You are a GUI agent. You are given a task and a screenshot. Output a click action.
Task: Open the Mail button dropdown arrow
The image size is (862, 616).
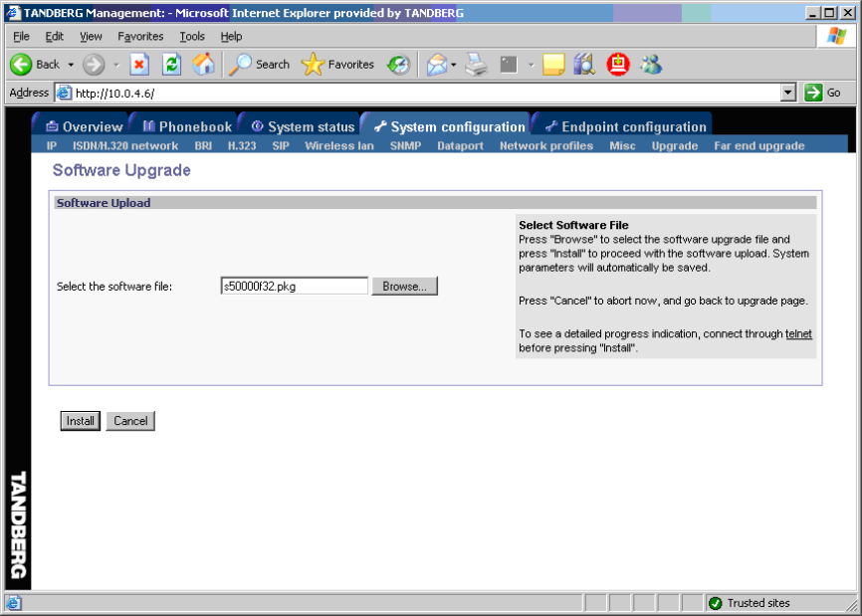click(x=454, y=65)
